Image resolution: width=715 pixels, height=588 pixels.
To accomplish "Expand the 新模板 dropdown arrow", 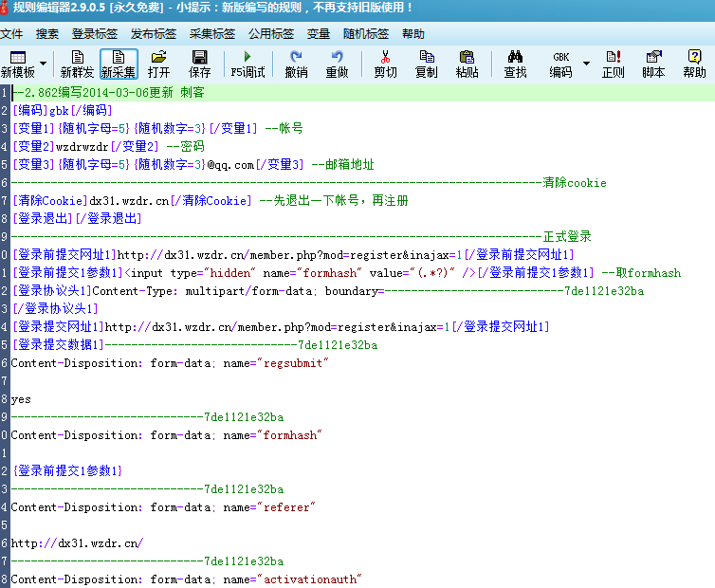I will (x=44, y=64).
